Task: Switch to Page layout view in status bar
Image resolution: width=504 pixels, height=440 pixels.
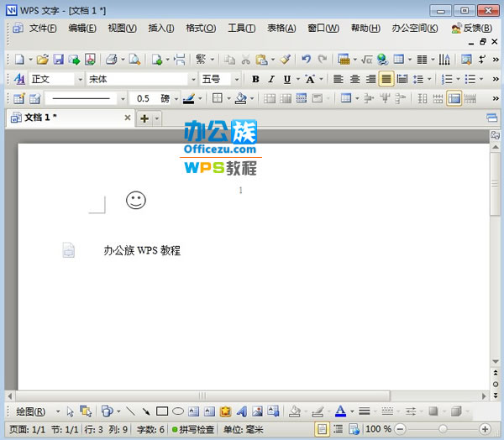Action: (322, 429)
